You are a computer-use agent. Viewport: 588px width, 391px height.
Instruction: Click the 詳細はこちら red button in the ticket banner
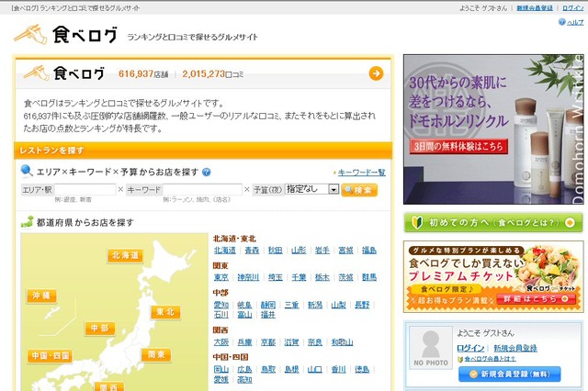(x=537, y=299)
